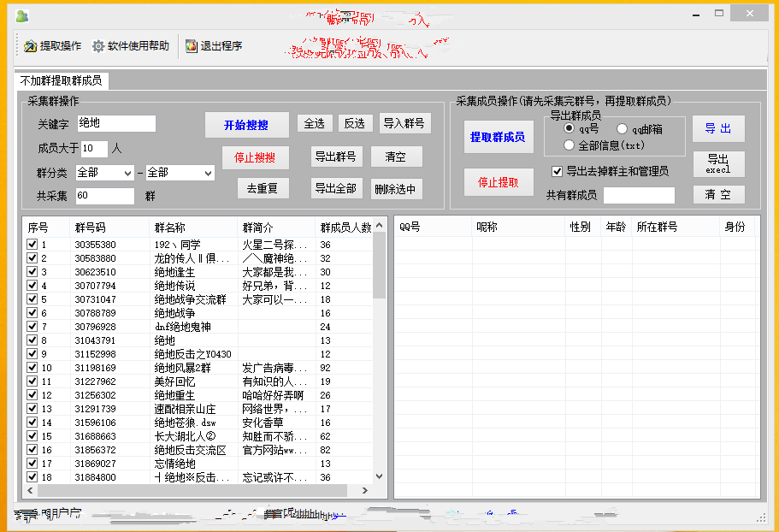Screen dimensions: 779x532
Task: Maximize the application window
Action: pyautogui.click(x=719, y=14)
